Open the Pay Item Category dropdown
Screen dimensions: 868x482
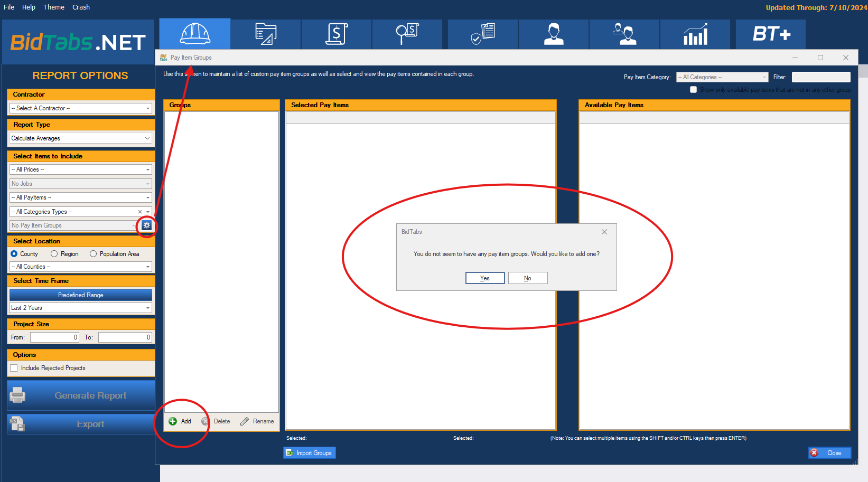pyautogui.click(x=722, y=77)
